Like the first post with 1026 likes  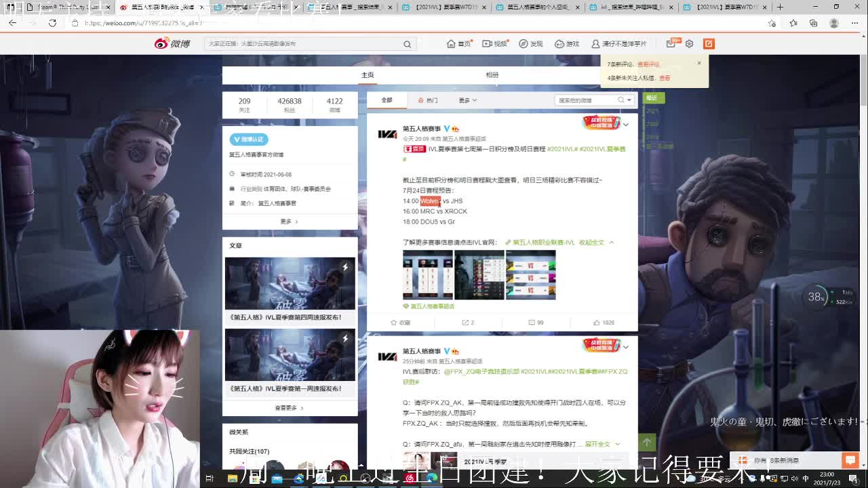click(604, 323)
